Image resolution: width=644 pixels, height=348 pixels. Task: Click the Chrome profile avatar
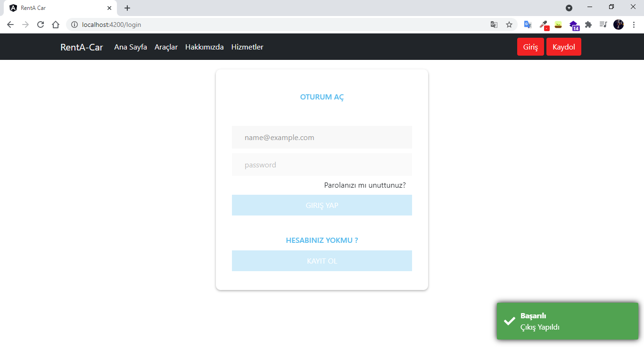[x=619, y=25]
